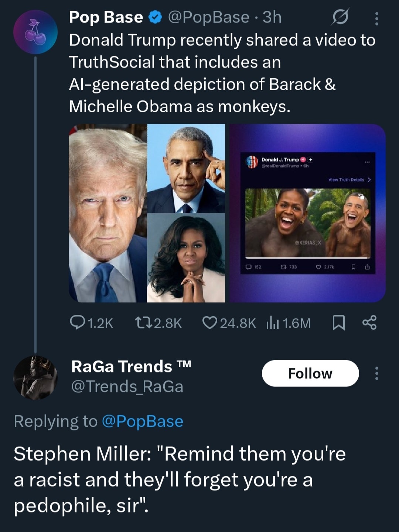The width and height of the screenshot is (399, 532).
Task: Open the reply text about Stephen Miller
Action: (x=180, y=479)
